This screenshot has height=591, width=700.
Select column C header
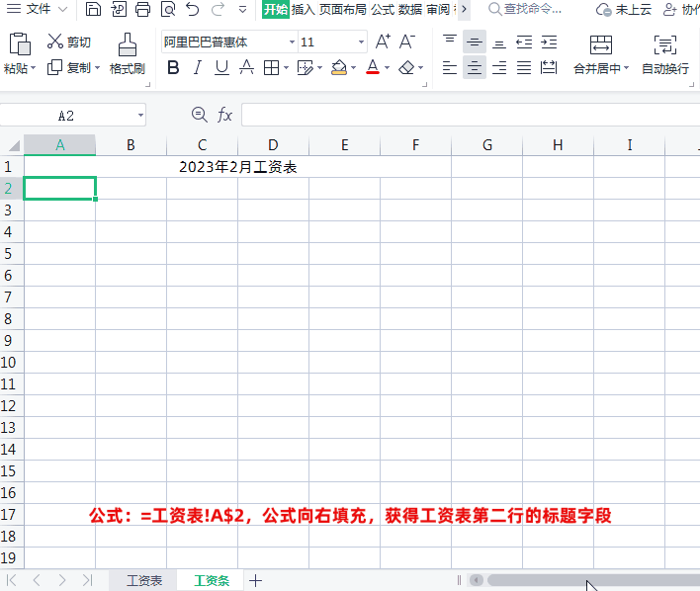point(203,145)
